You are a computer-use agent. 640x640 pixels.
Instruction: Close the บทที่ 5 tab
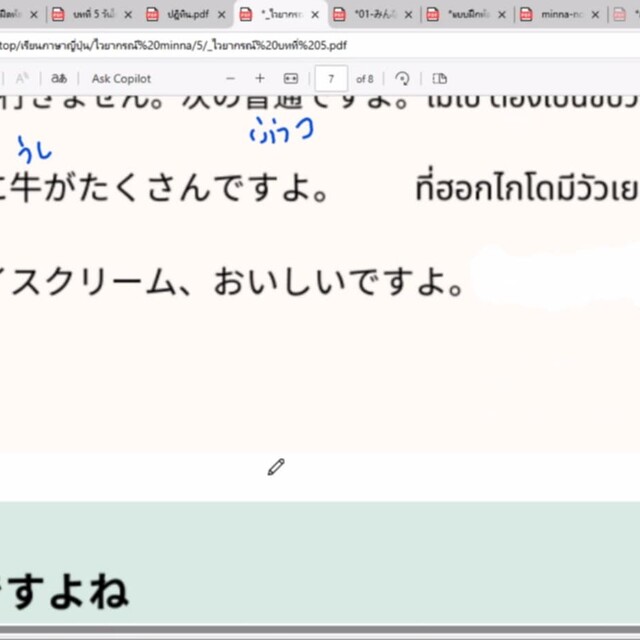[128, 15]
